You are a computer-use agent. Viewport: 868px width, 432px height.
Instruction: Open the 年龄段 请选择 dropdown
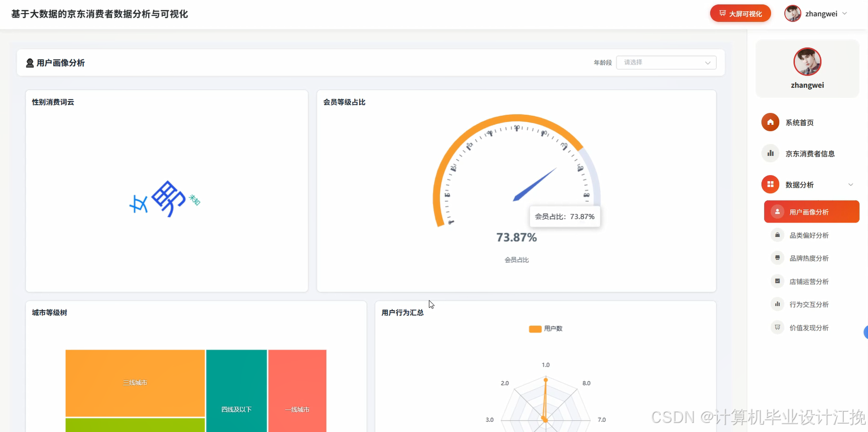point(666,63)
